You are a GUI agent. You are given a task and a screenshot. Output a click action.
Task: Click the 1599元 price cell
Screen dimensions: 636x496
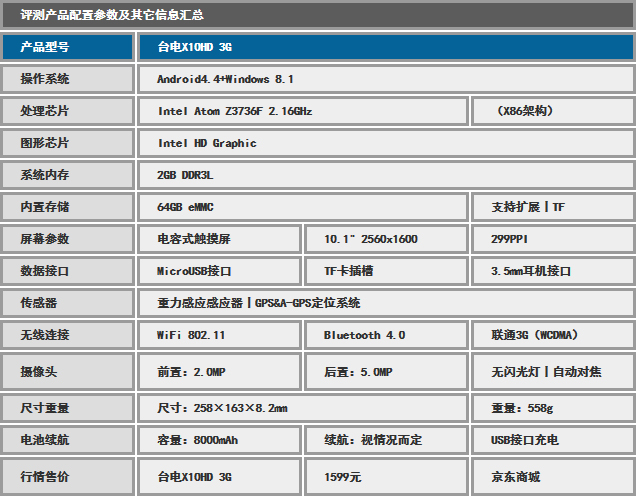(x=387, y=477)
